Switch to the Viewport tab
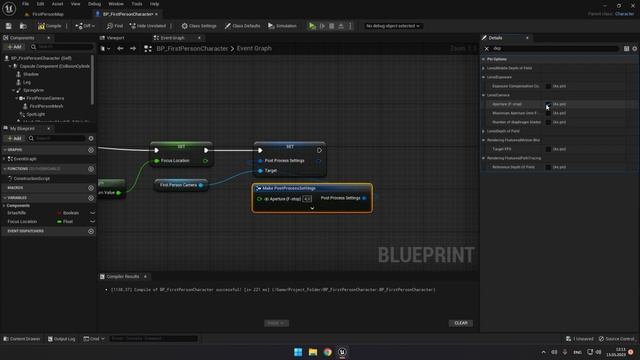The height and width of the screenshot is (360, 640). click(112, 38)
